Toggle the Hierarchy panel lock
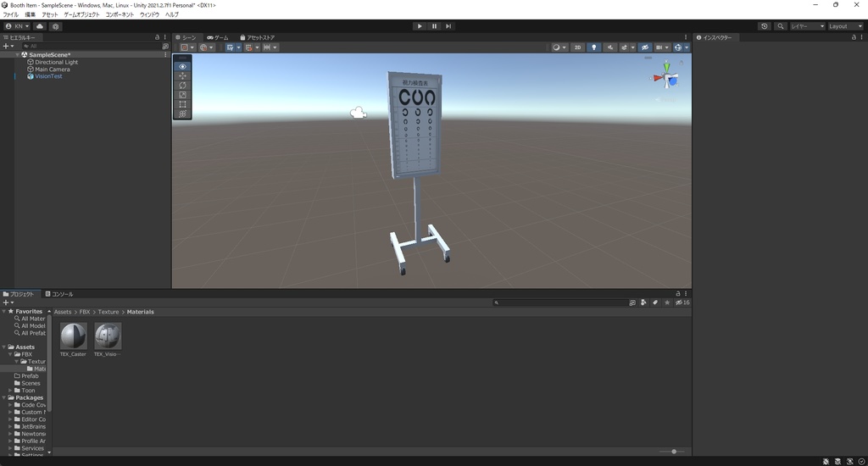The height and width of the screenshot is (466, 868). [x=157, y=37]
